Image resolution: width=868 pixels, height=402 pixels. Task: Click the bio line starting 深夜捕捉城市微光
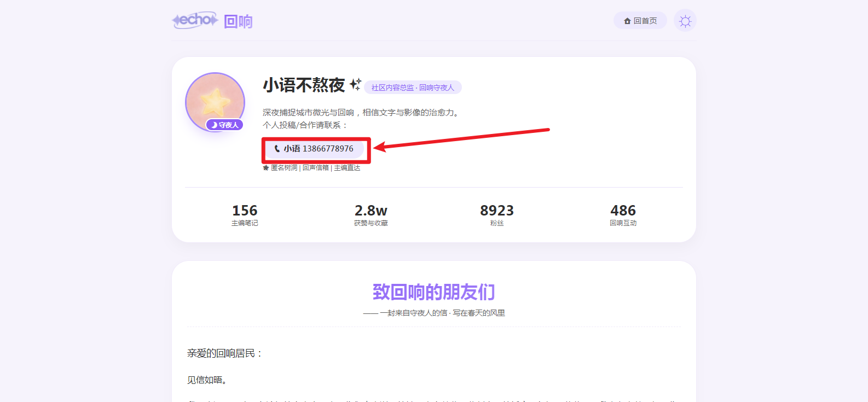click(x=362, y=113)
